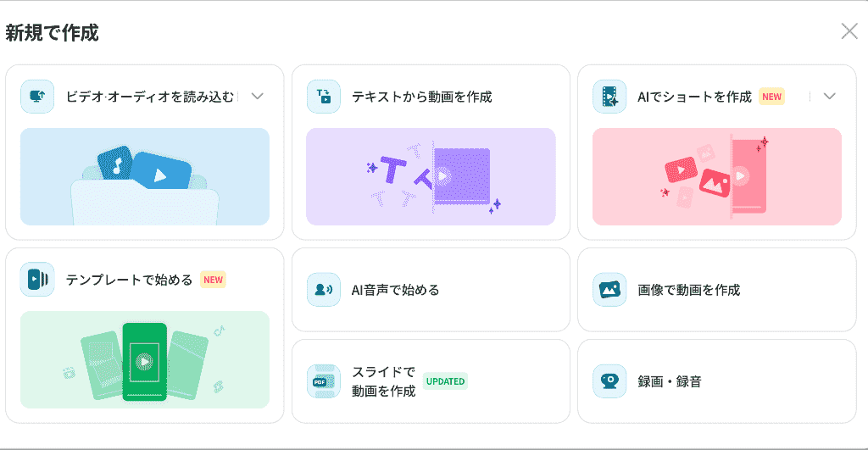Viewport: 868px width, 450px height.
Task: Click the AI shorts filmstrip icon
Action: (x=609, y=97)
